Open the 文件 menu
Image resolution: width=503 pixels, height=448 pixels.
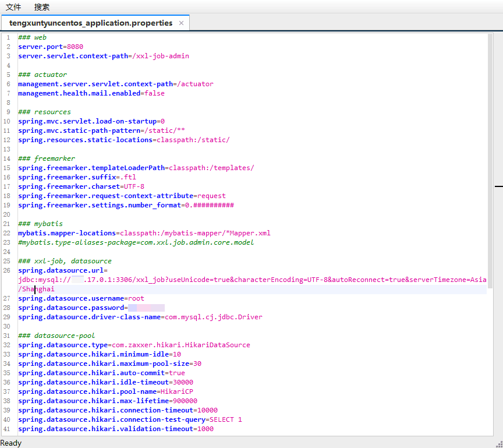[13, 7]
